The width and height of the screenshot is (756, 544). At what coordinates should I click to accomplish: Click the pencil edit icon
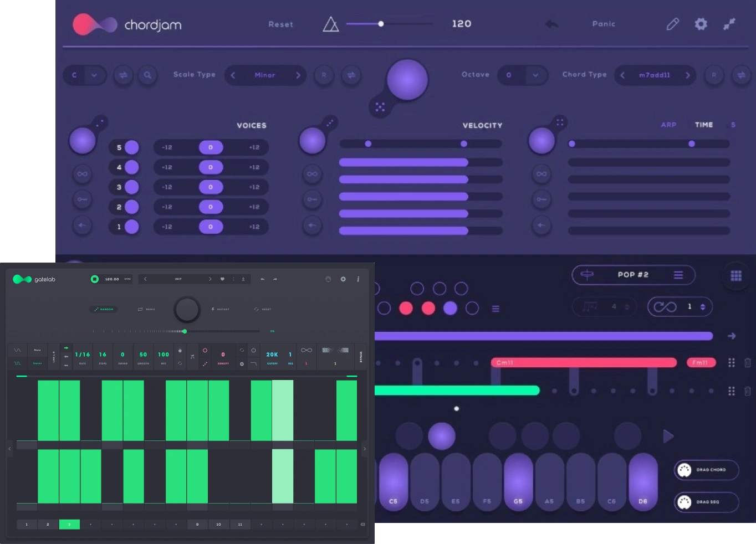(x=672, y=24)
